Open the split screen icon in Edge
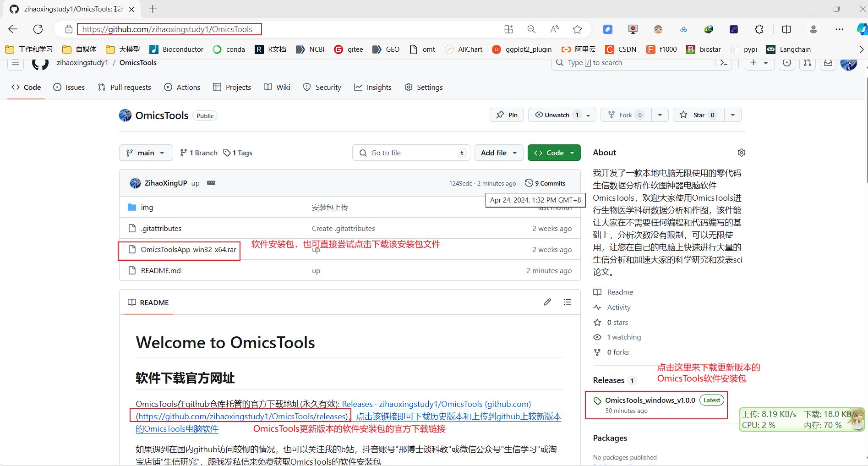The width and height of the screenshot is (868, 466). tap(786, 29)
